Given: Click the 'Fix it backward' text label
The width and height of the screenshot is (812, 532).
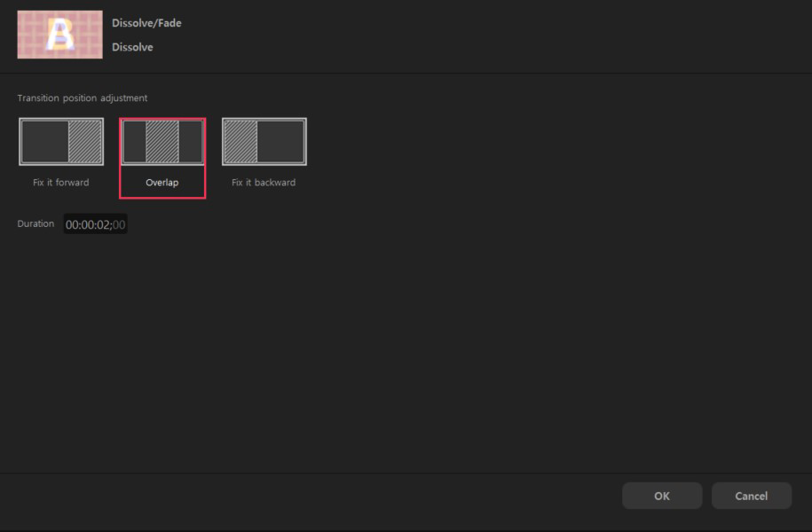Looking at the screenshot, I should pyautogui.click(x=264, y=183).
